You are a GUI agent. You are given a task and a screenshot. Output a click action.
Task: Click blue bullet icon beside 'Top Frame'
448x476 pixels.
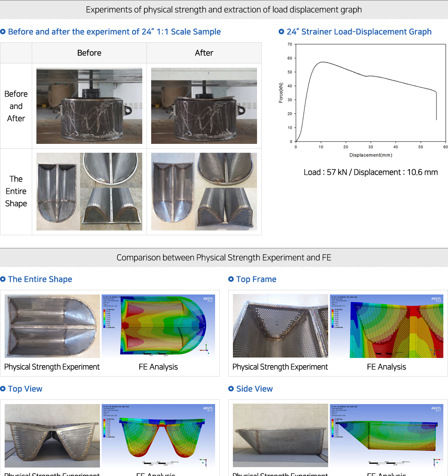coord(231,279)
